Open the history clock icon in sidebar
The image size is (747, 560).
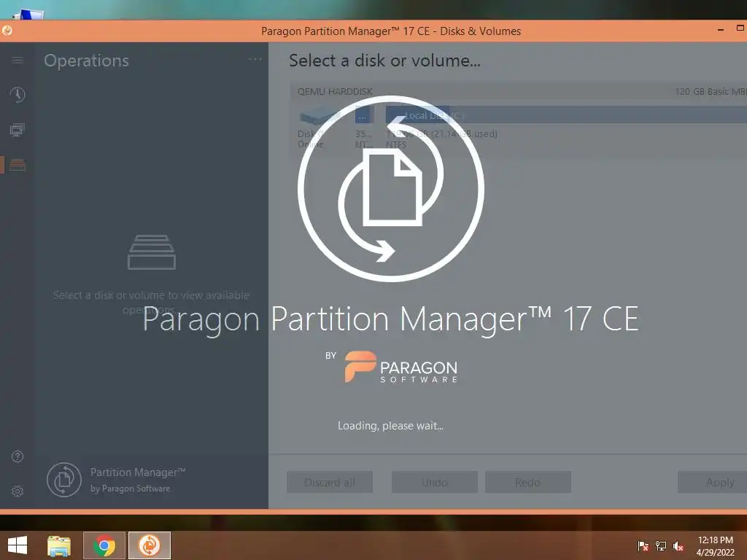tap(18, 95)
